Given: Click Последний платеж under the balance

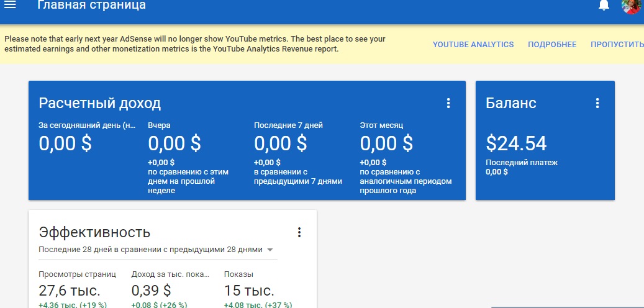Looking at the screenshot, I should (x=522, y=163).
